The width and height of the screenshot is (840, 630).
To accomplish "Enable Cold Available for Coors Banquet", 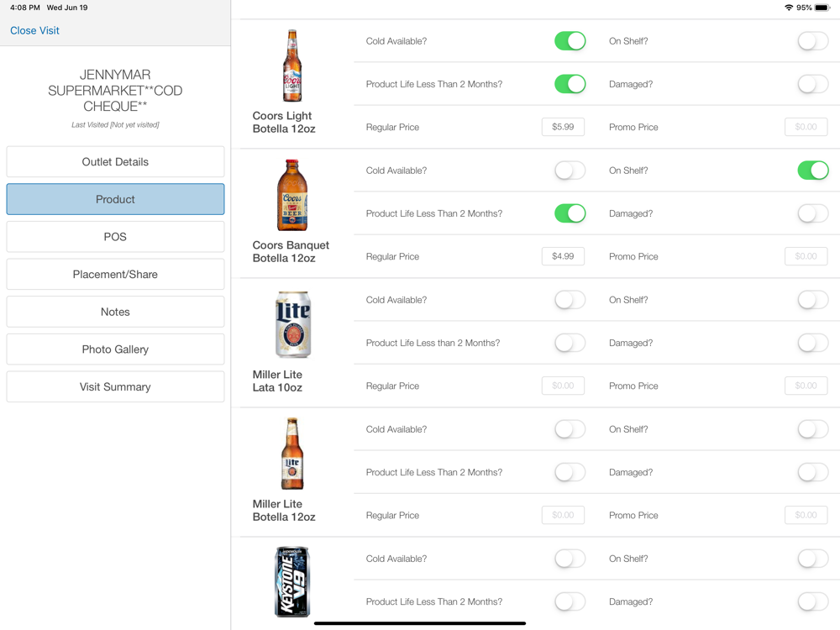I will pos(570,171).
